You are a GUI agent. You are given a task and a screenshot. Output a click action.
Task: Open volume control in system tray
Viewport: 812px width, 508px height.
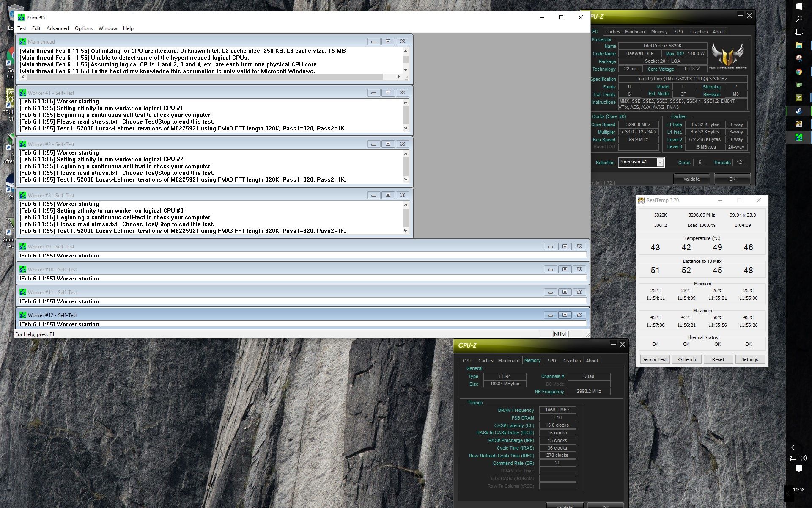[803, 458]
